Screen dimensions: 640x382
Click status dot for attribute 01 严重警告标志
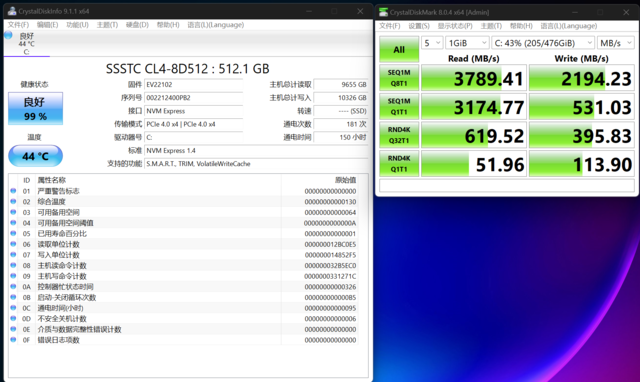click(x=13, y=191)
